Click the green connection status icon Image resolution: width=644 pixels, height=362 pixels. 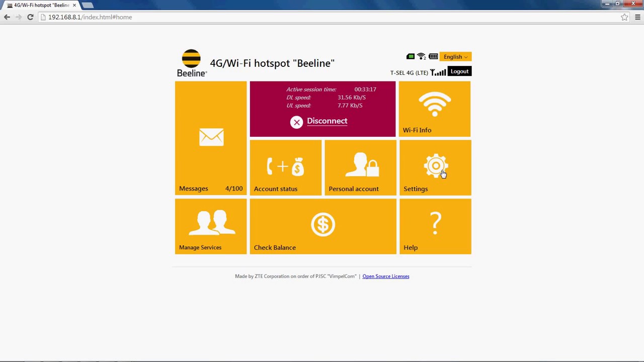pos(411,57)
